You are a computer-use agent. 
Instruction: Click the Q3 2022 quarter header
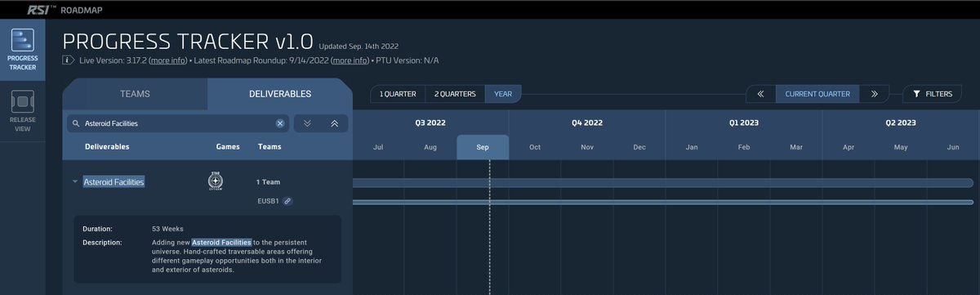[x=430, y=123]
